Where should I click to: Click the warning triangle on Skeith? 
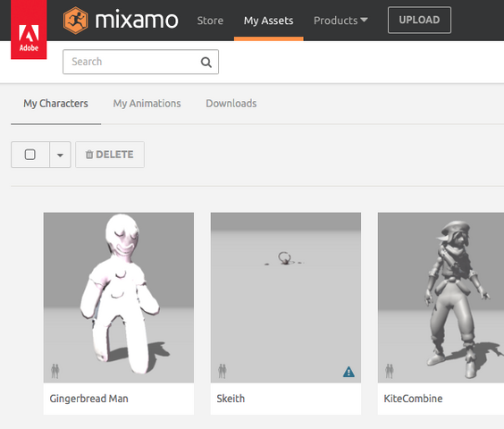[349, 372]
